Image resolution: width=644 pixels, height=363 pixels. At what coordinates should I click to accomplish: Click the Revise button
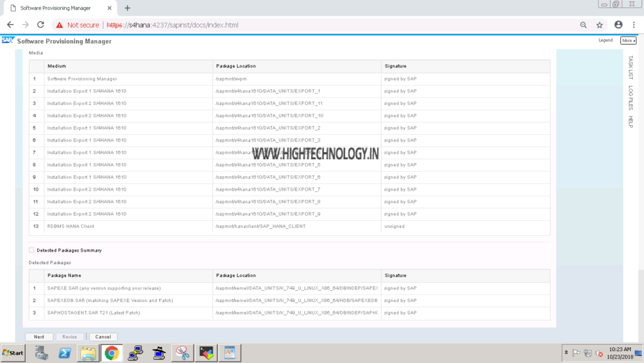[x=69, y=337]
